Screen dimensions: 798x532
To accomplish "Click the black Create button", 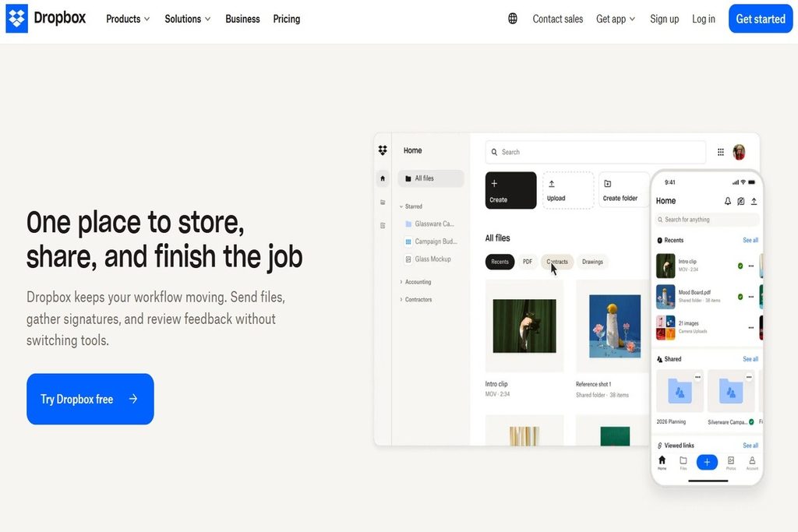I will pos(510,190).
